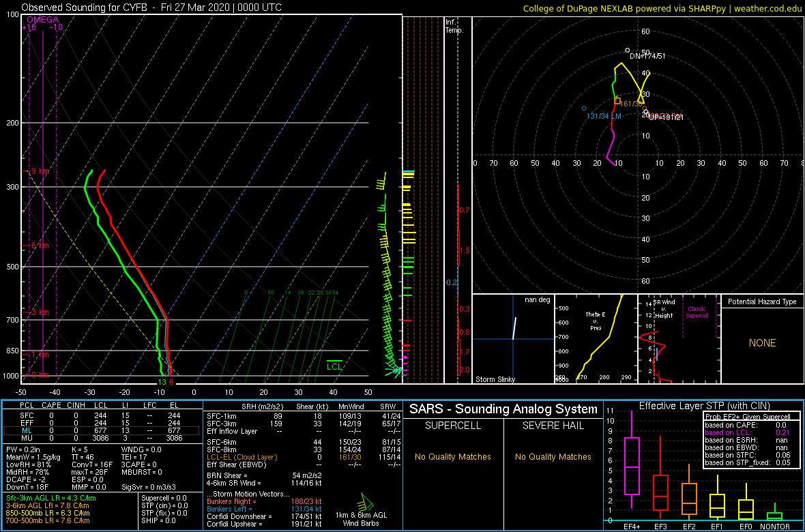Select the highlighted ML parcel row
This screenshot has height=532, width=805.
click(102, 431)
